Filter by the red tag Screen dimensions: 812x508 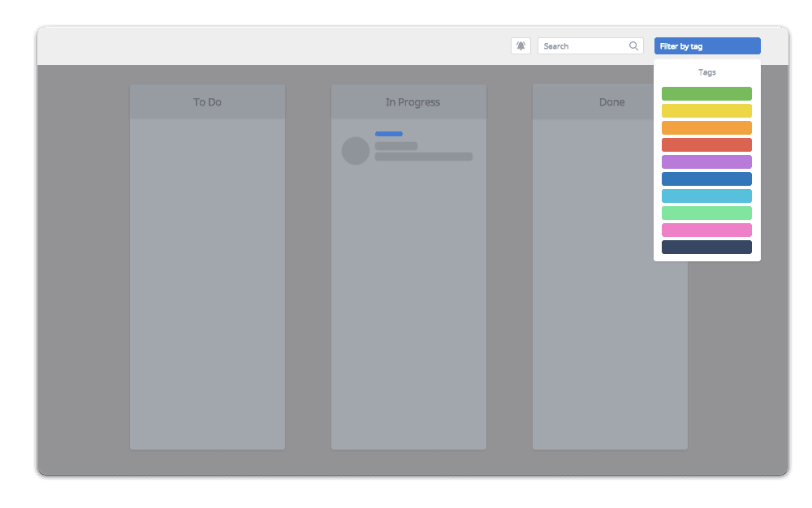click(706, 145)
